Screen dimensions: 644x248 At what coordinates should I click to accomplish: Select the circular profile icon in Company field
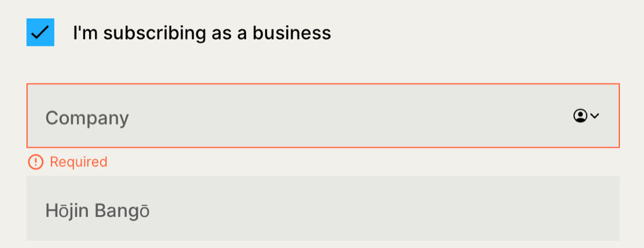tap(579, 116)
